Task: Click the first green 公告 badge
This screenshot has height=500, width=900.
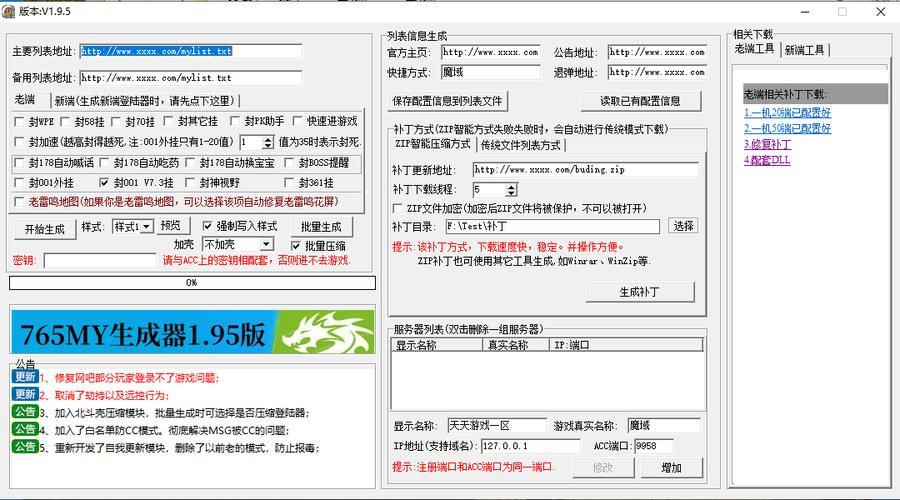Action: point(24,412)
